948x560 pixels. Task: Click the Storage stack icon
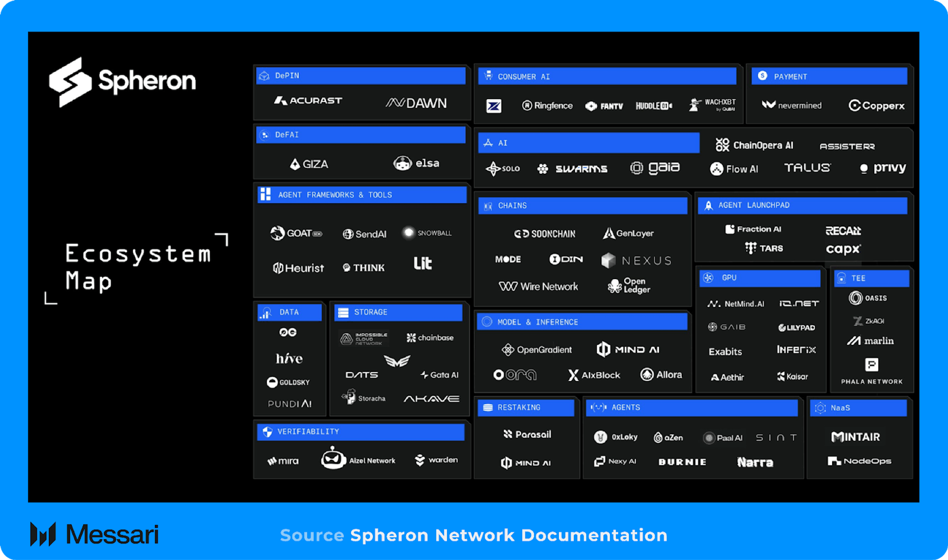[343, 312]
